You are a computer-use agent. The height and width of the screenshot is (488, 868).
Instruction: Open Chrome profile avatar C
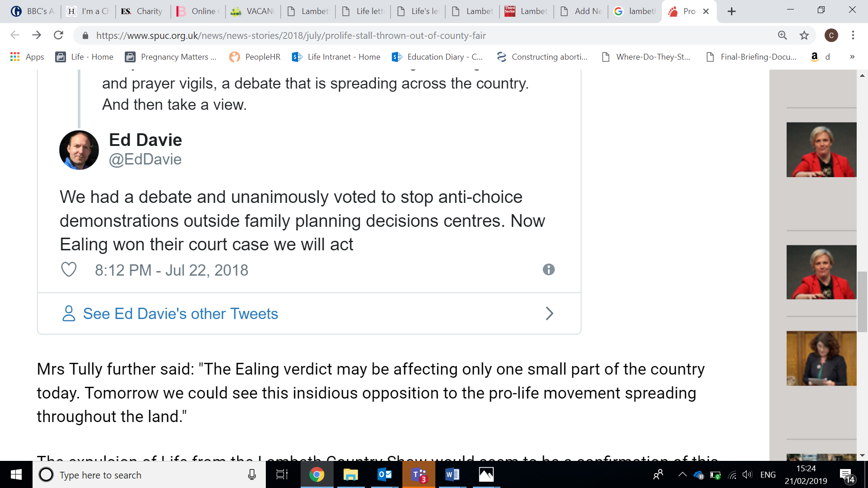click(x=831, y=35)
